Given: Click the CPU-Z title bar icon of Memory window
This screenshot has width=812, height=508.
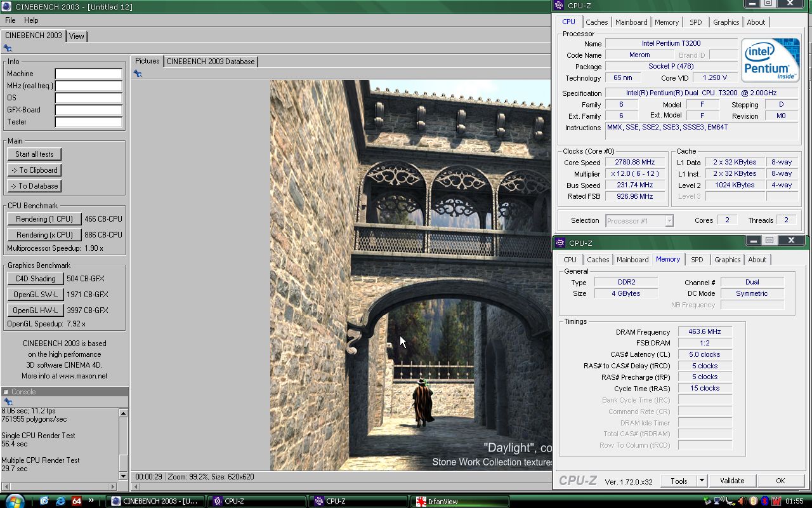Looking at the screenshot, I should (560, 243).
